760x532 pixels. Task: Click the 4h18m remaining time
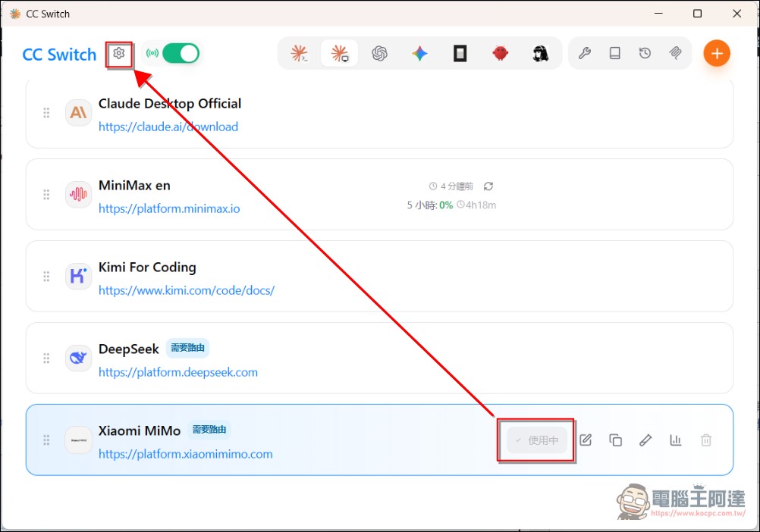coord(476,205)
